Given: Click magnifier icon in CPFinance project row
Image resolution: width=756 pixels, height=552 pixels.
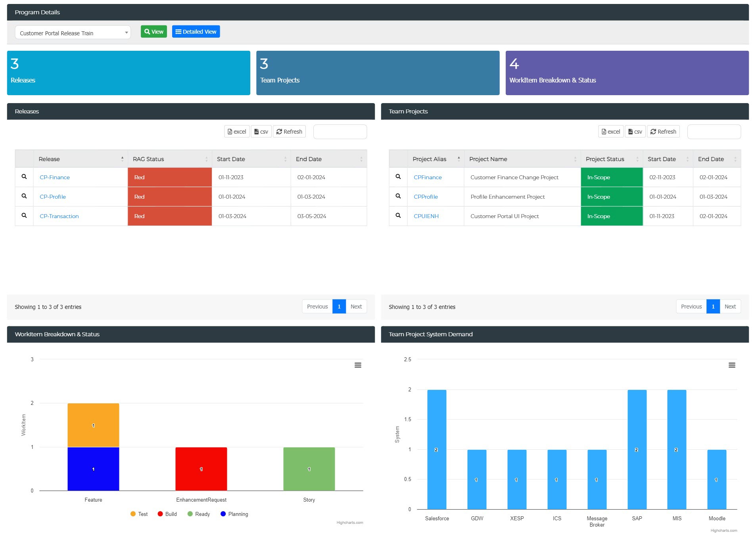Looking at the screenshot, I should (x=398, y=177).
